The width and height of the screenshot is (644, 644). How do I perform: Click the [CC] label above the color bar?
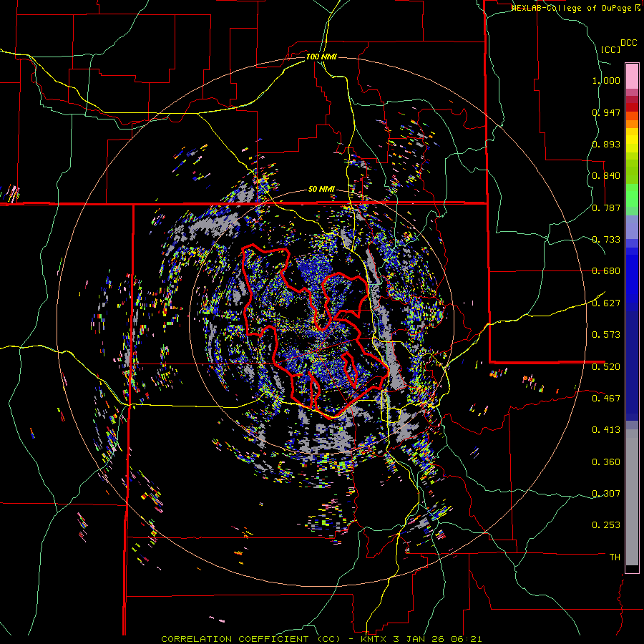610,49
